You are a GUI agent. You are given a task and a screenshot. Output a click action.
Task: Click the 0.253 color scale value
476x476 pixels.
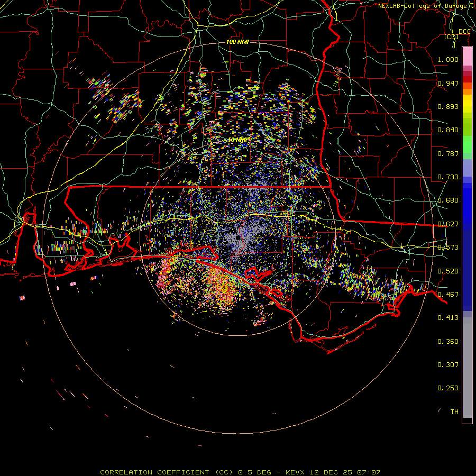pyautogui.click(x=448, y=388)
